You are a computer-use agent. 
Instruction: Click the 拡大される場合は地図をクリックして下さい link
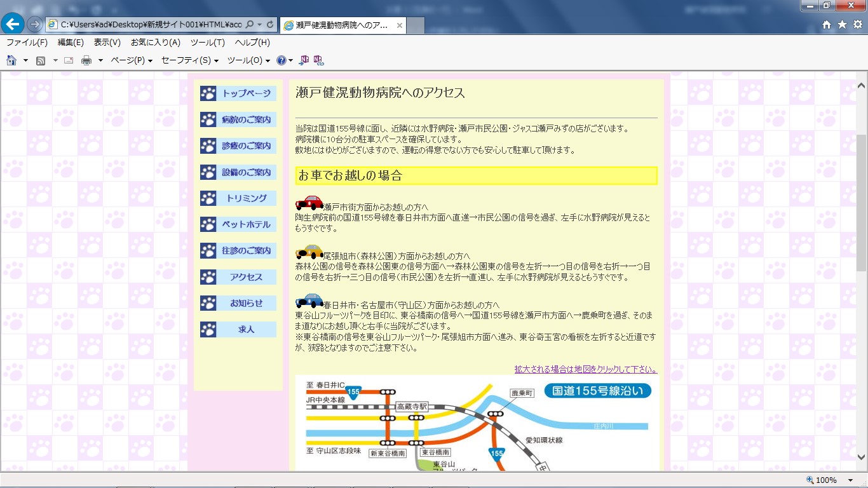click(585, 369)
